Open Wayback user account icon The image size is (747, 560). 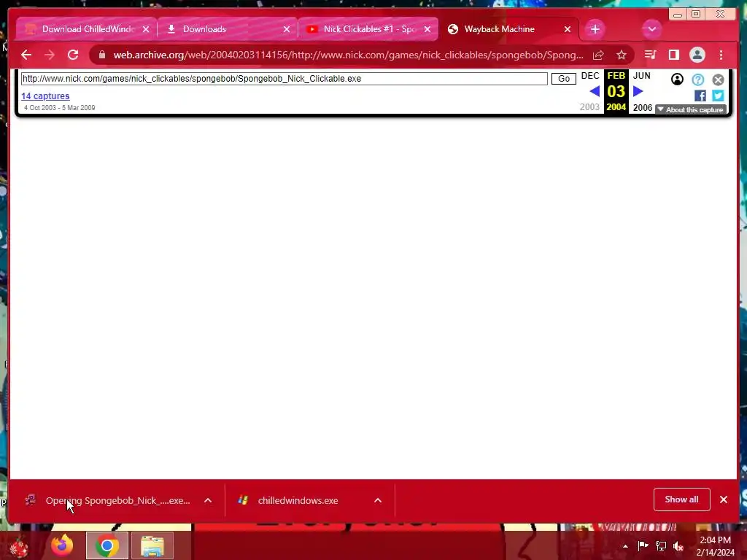(677, 79)
